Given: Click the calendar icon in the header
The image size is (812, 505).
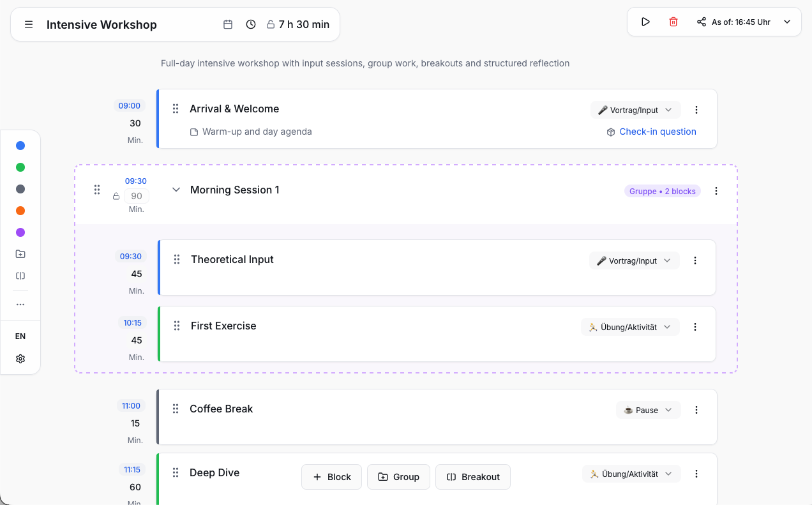Looking at the screenshot, I should (228, 24).
